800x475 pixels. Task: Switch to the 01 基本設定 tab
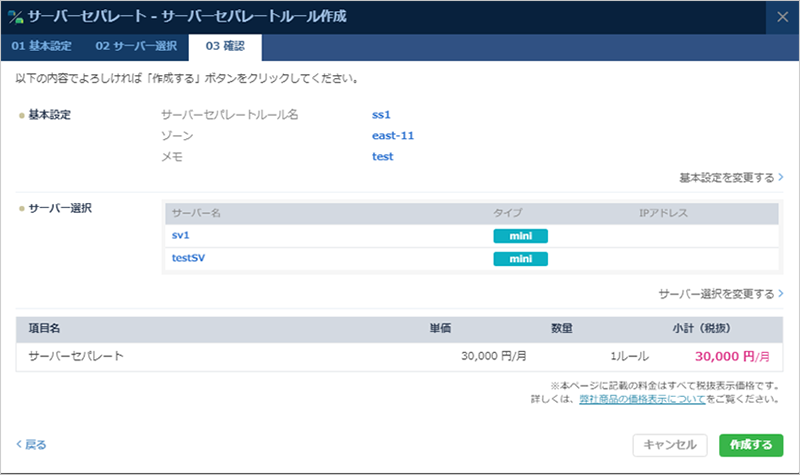pos(42,47)
